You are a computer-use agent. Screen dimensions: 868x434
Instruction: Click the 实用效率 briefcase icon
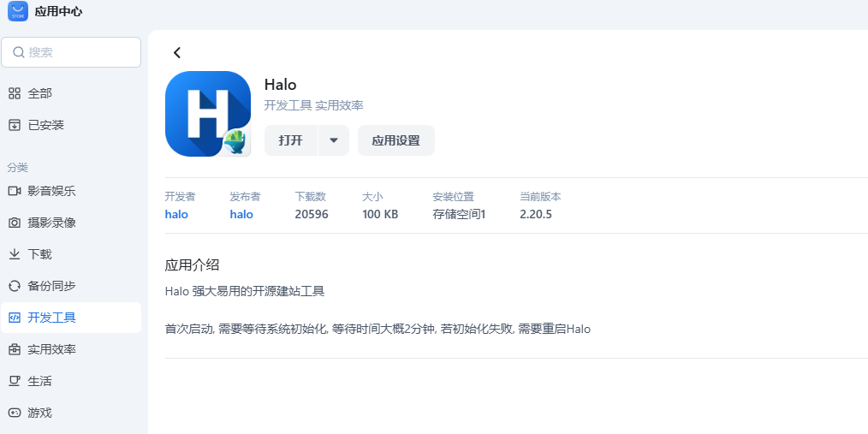tap(15, 349)
